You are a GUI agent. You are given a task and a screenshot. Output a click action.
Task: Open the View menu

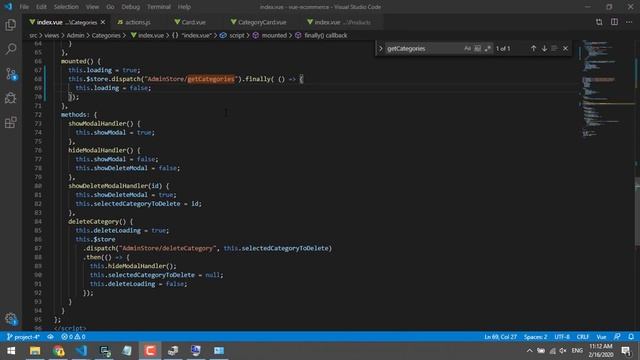(x=92, y=7)
